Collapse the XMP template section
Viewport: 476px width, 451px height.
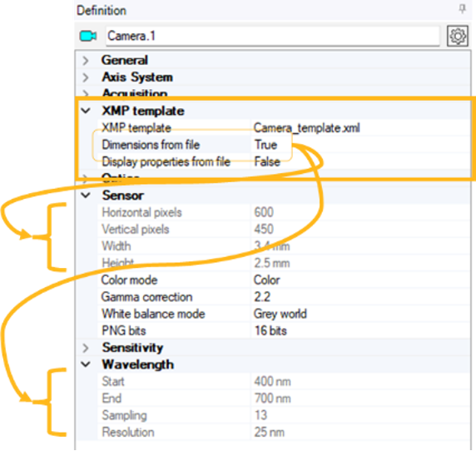tap(86, 111)
